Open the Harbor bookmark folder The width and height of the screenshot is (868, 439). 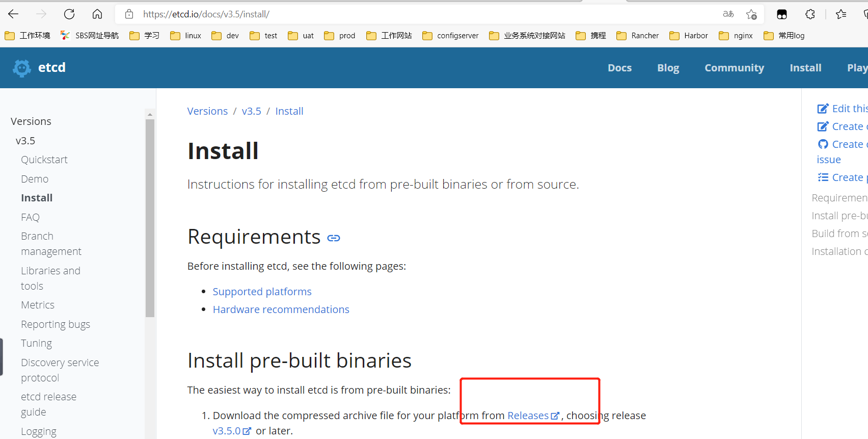(x=689, y=36)
